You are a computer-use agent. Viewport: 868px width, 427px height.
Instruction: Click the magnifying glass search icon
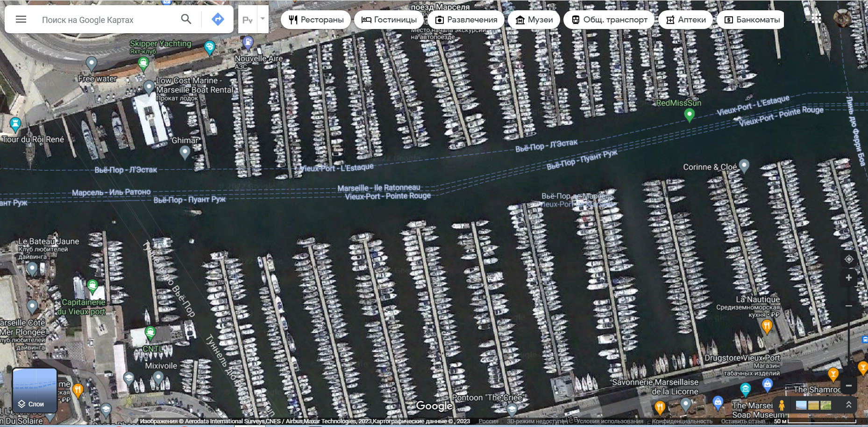tap(186, 19)
